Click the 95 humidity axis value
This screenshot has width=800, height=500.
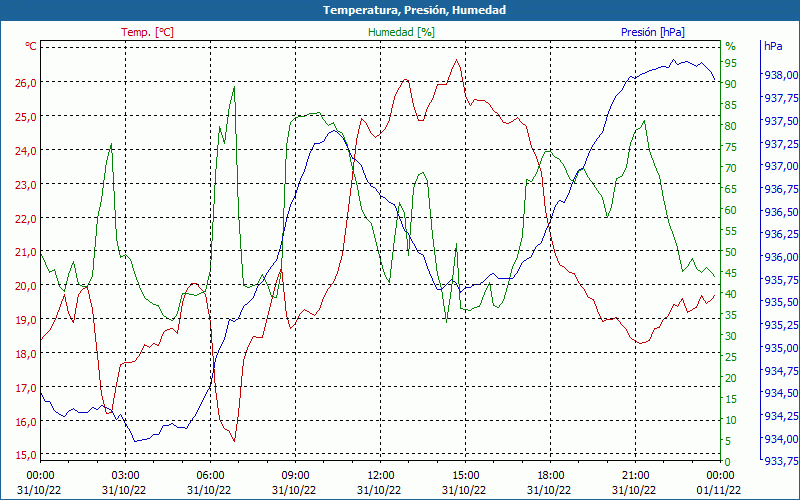731,63
